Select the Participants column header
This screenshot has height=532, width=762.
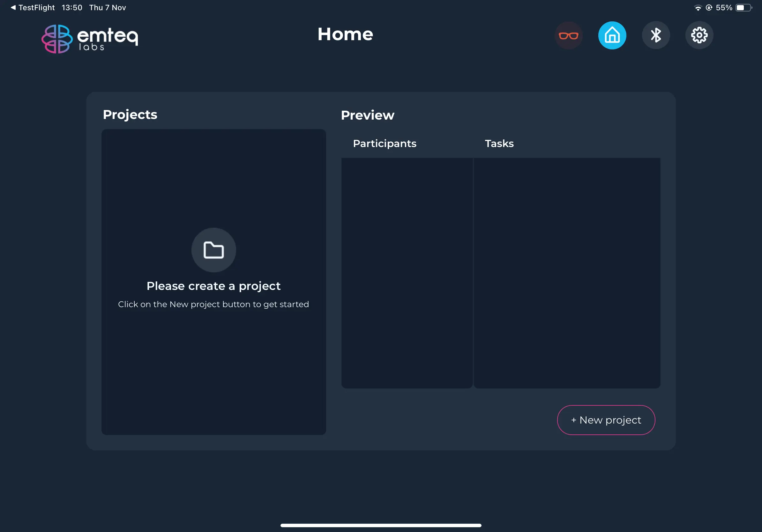tap(385, 143)
